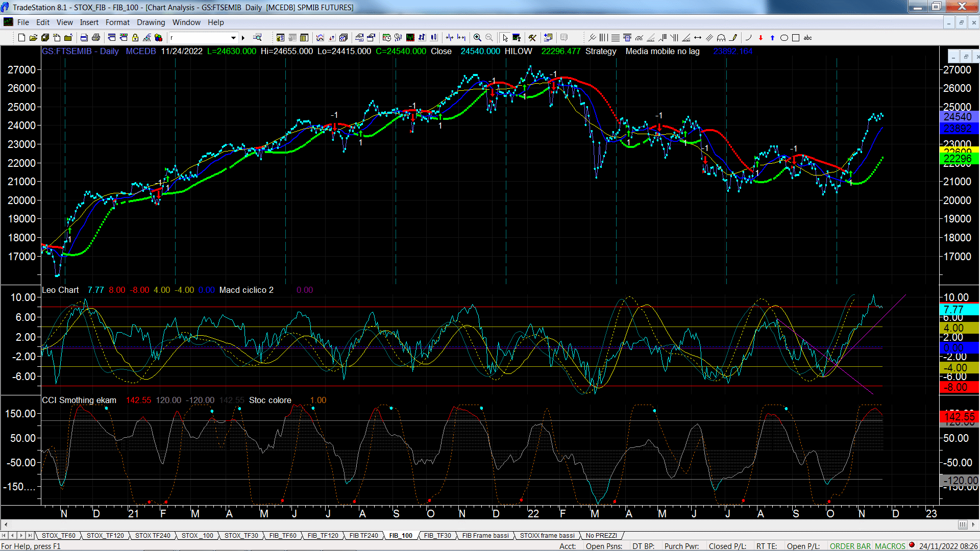Image resolution: width=980 pixels, height=551 pixels.
Task: Select the ellipse drawing tool
Action: click(x=784, y=38)
